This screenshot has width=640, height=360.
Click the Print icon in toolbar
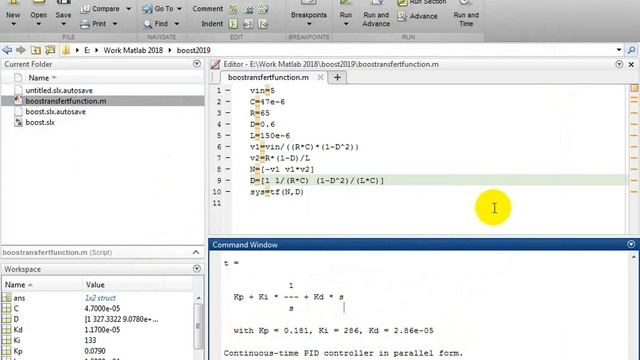(85, 24)
